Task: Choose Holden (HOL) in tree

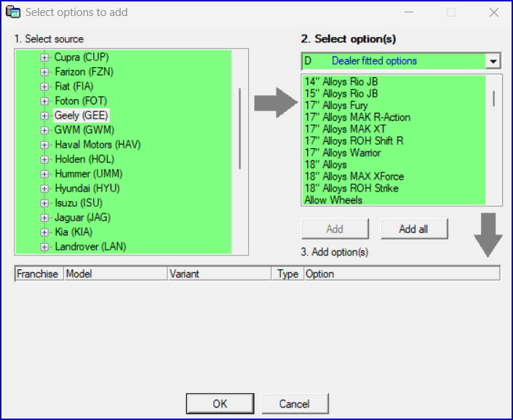Action: tap(84, 159)
